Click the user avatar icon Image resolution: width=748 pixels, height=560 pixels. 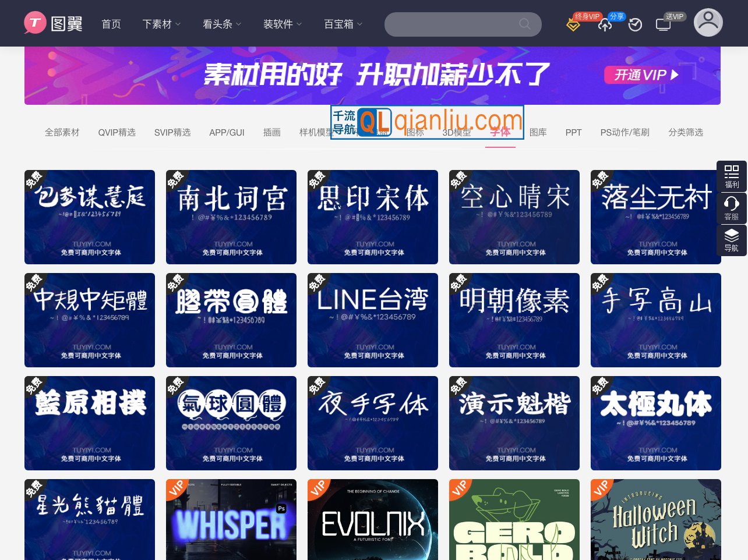[x=708, y=22]
